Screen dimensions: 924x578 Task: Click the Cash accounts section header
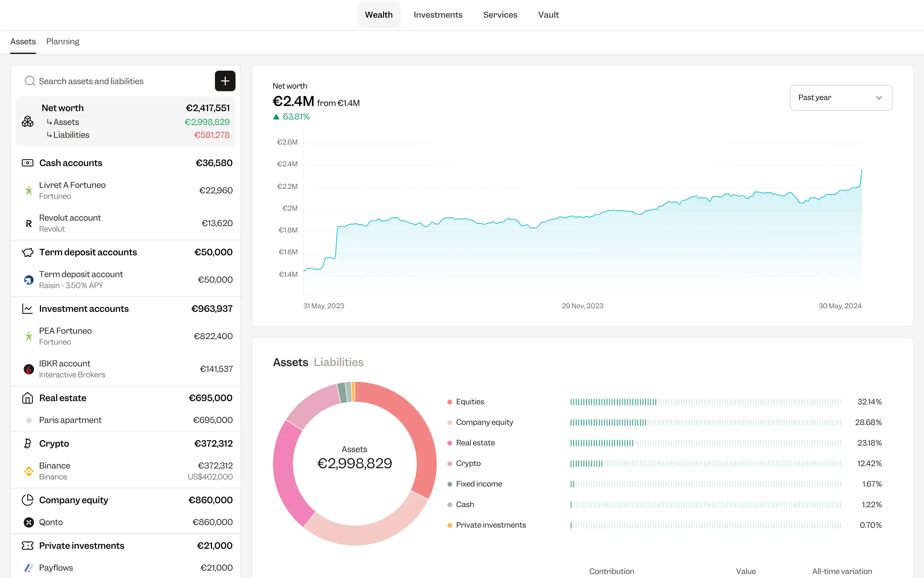click(126, 163)
